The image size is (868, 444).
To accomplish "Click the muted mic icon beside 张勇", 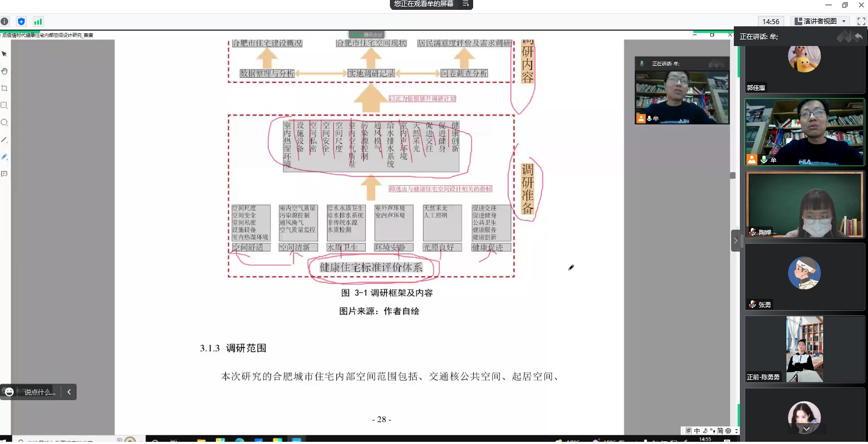I will [x=753, y=304].
